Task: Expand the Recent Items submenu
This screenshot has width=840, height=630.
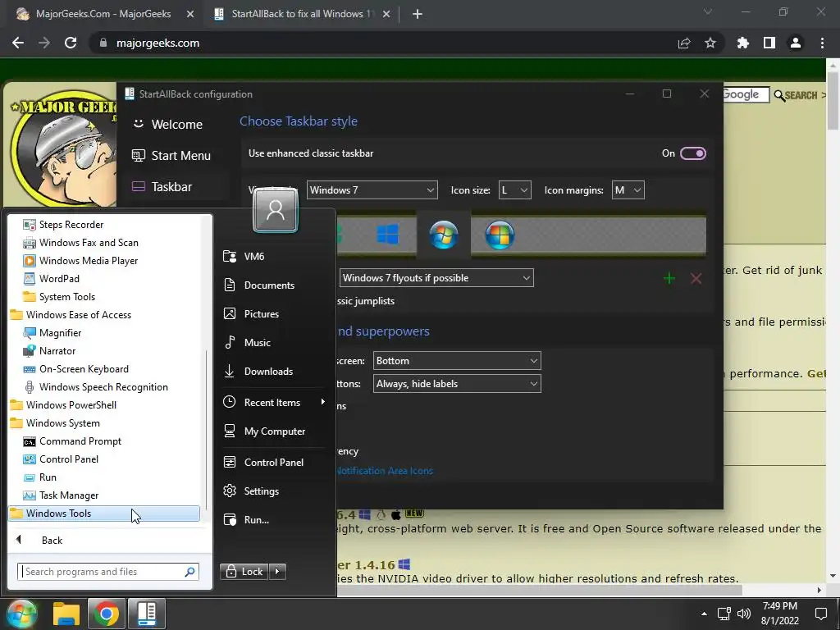Action: [274, 402]
